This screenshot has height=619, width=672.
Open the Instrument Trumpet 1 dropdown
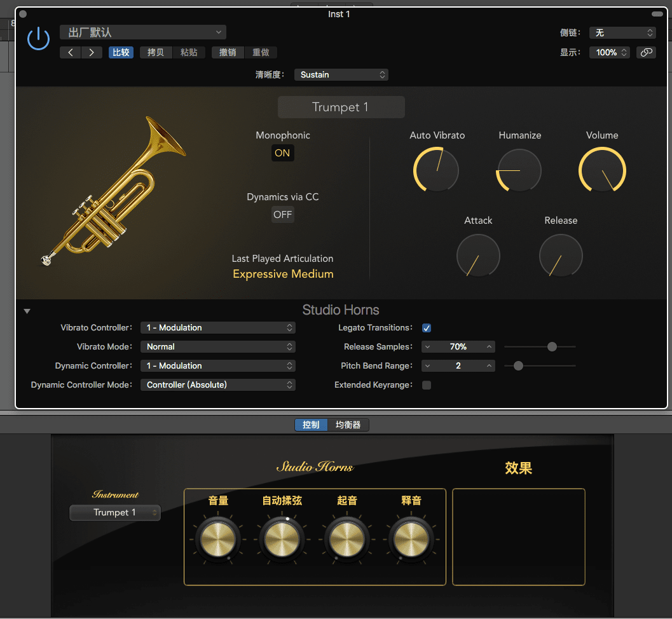point(115,512)
